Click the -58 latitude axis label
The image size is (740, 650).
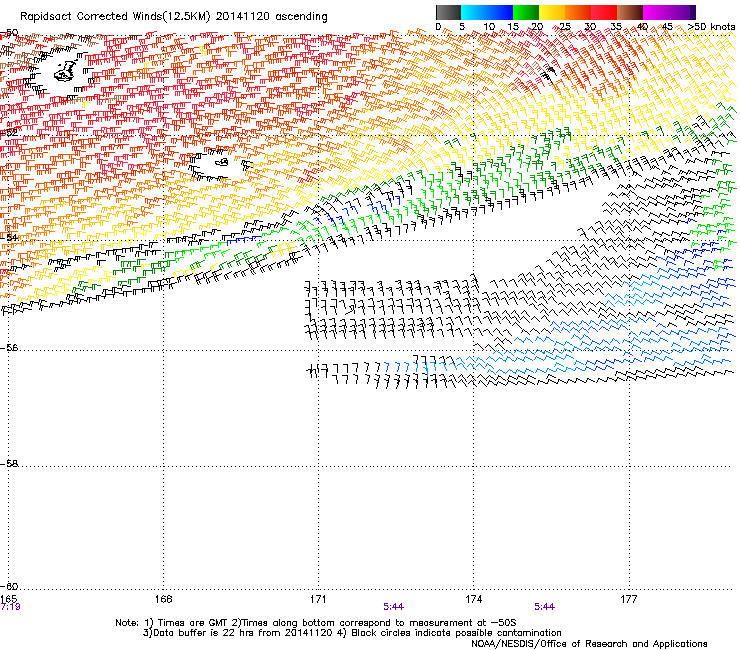[9, 464]
